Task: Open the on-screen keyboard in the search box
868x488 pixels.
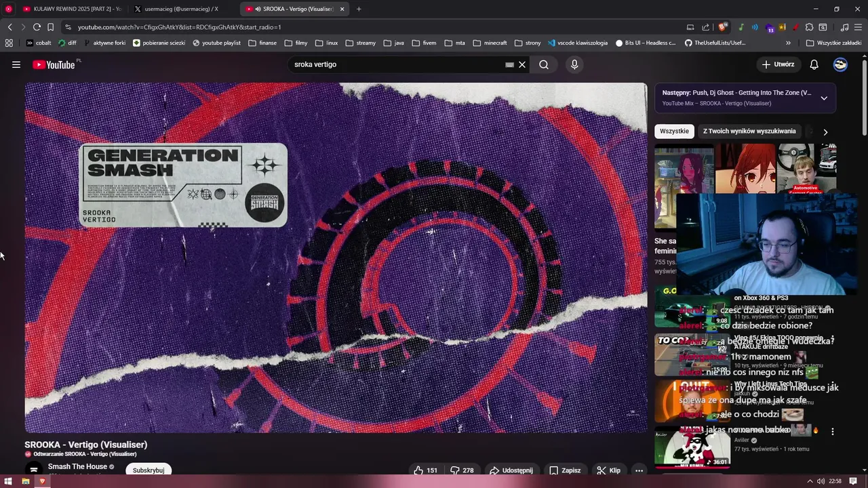Action: [x=509, y=64]
